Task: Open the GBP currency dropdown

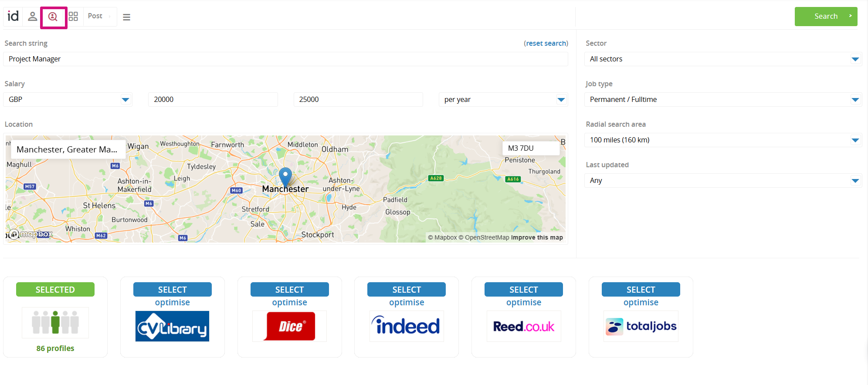Action: tap(68, 100)
